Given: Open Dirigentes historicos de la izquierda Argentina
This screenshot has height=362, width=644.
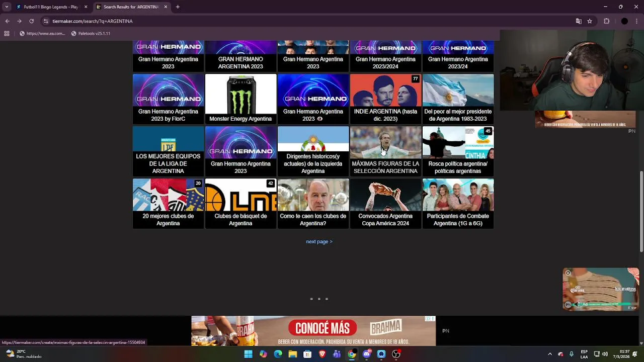Looking at the screenshot, I should click(x=313, y=151).
